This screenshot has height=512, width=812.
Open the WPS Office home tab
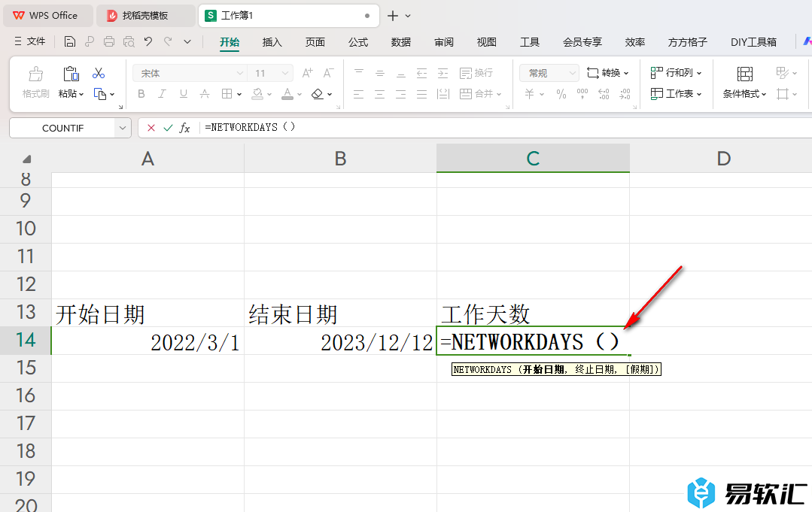click(48, 16)
